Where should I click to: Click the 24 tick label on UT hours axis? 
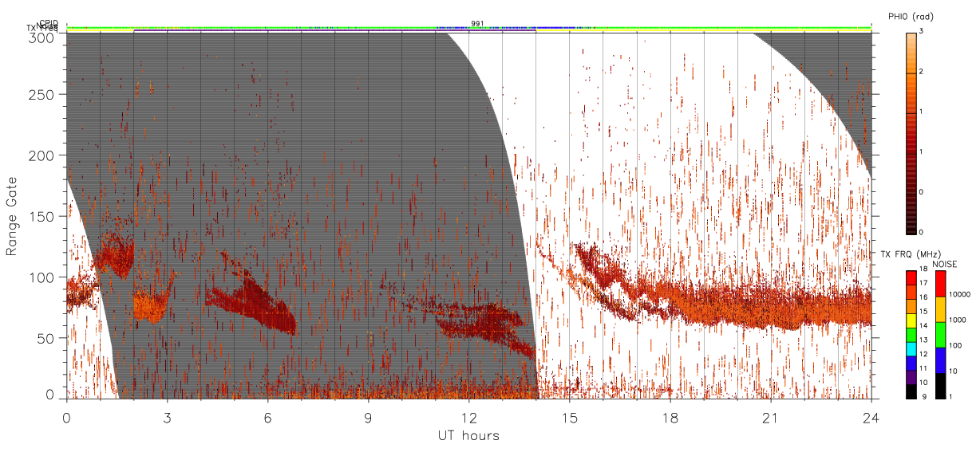click(x=871, y=418)
